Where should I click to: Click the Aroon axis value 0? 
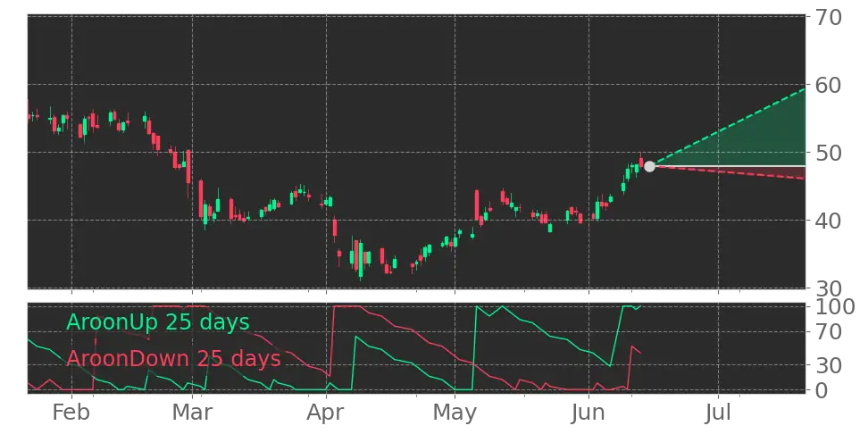pos(821,390)
